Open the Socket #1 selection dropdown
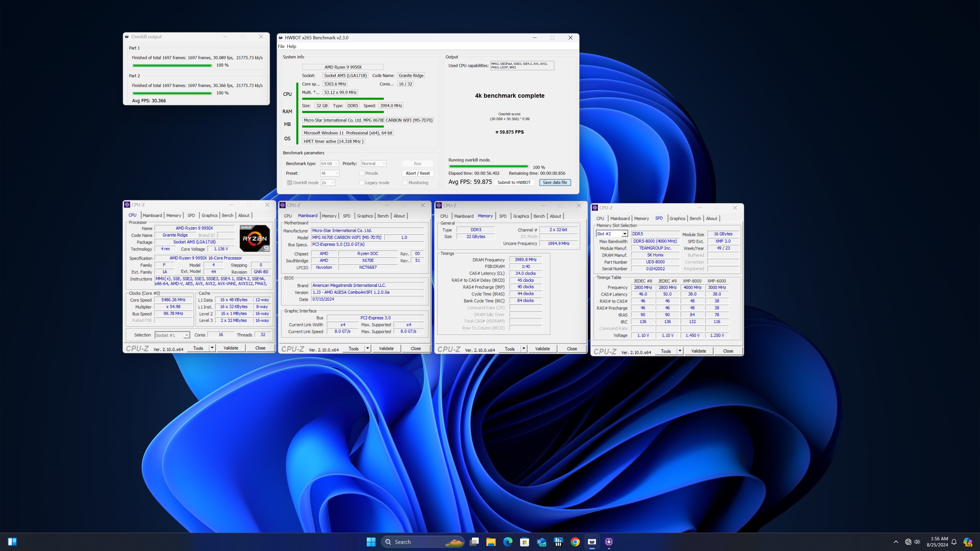980x551 pixels. pyautogui.click(x=172, y=335)
